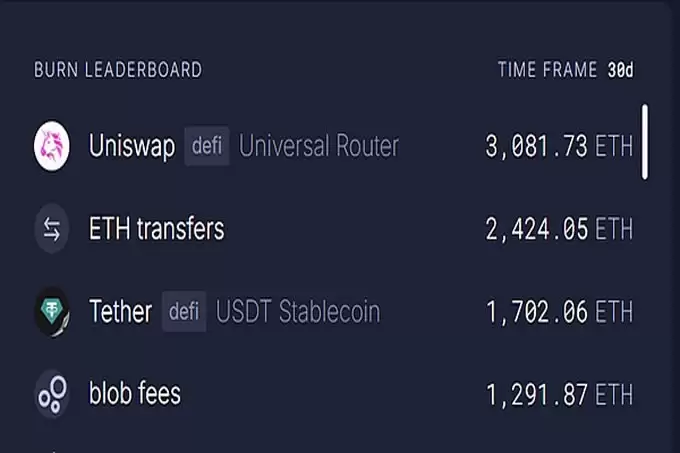Click the Time Frame label
This screenshot has width=680, height=453.
pos(548,70)
